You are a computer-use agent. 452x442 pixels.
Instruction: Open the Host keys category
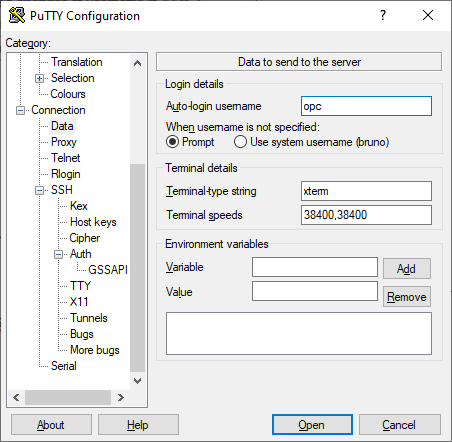tap(93, 222)
